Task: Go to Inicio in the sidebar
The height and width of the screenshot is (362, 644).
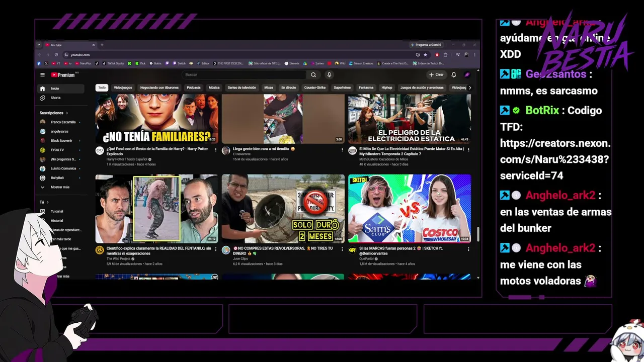Action: pos(61,88)
